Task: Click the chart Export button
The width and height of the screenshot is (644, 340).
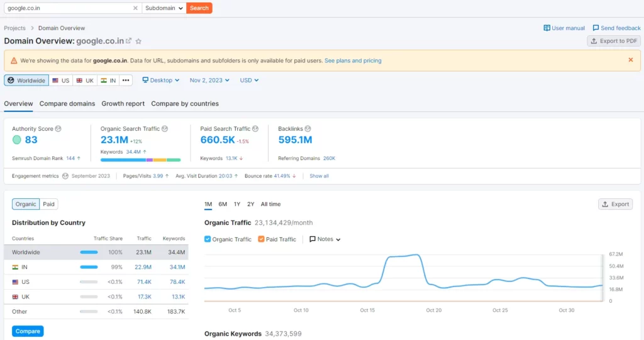Action: tap(615, 204)
